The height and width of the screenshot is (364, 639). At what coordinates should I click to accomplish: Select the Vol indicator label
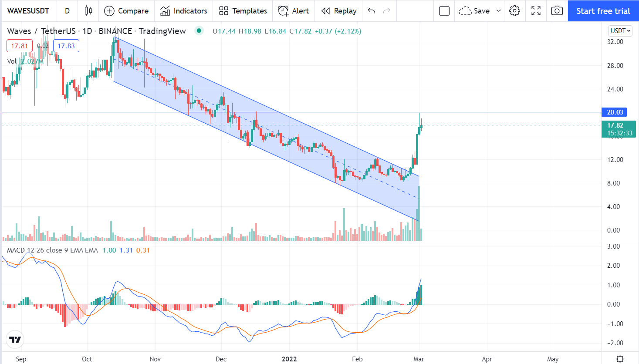(12, 61)
